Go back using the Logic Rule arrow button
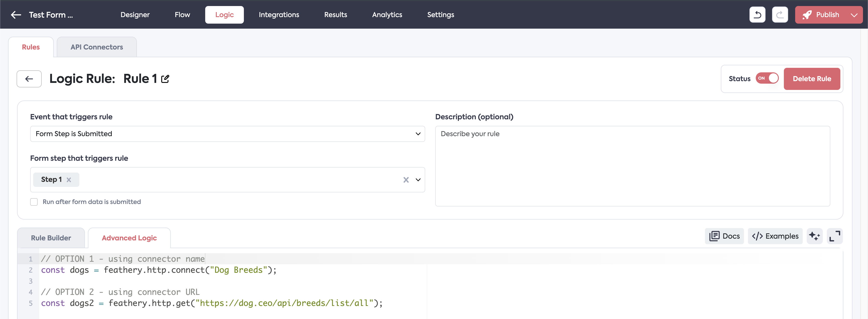Screen dimensions: 868x319 (29, 79)
